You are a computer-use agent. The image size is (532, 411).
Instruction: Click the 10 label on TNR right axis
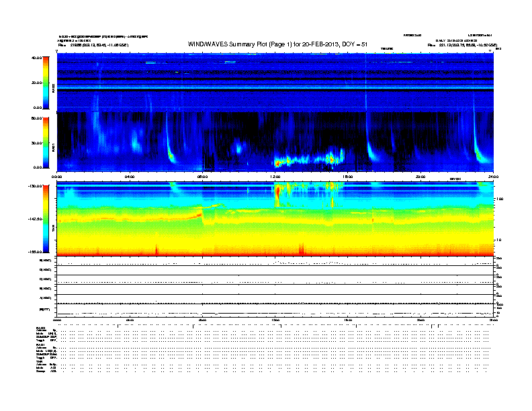click(498, 240)
